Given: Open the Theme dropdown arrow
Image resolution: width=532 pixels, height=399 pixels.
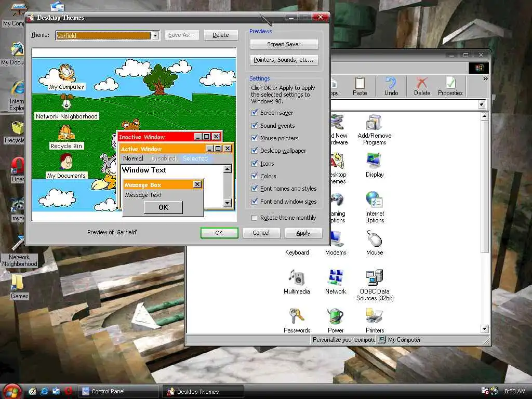Looking at the screenshot, I should [x=155, y=35].
